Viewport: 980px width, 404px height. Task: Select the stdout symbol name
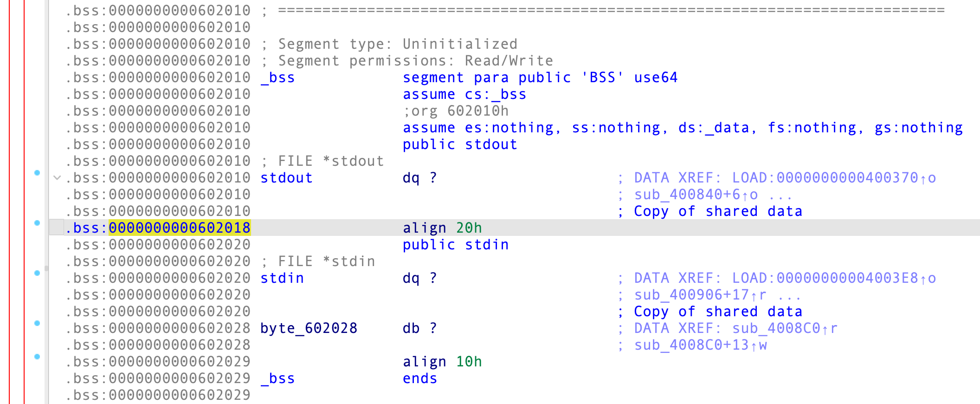tap(286, 178)
